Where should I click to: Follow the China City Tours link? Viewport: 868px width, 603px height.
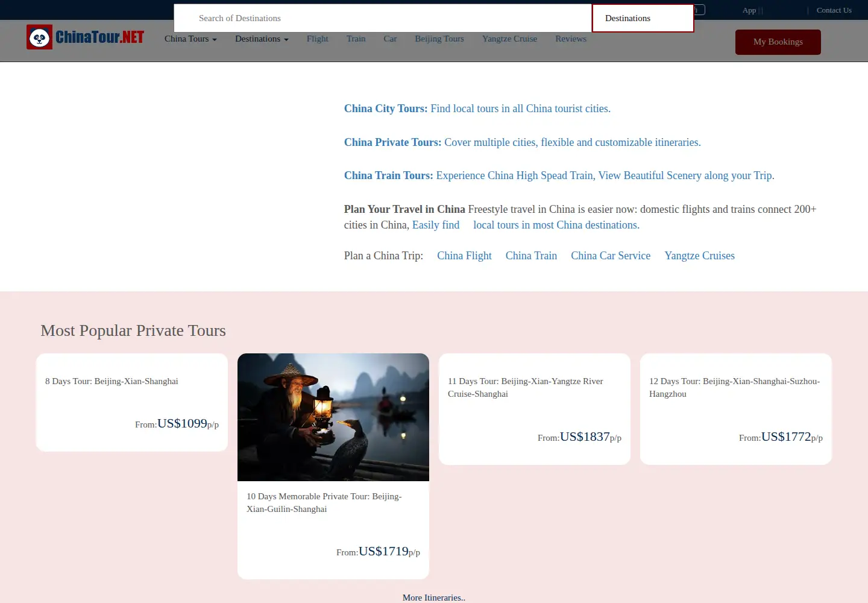(x=477, y=109)
